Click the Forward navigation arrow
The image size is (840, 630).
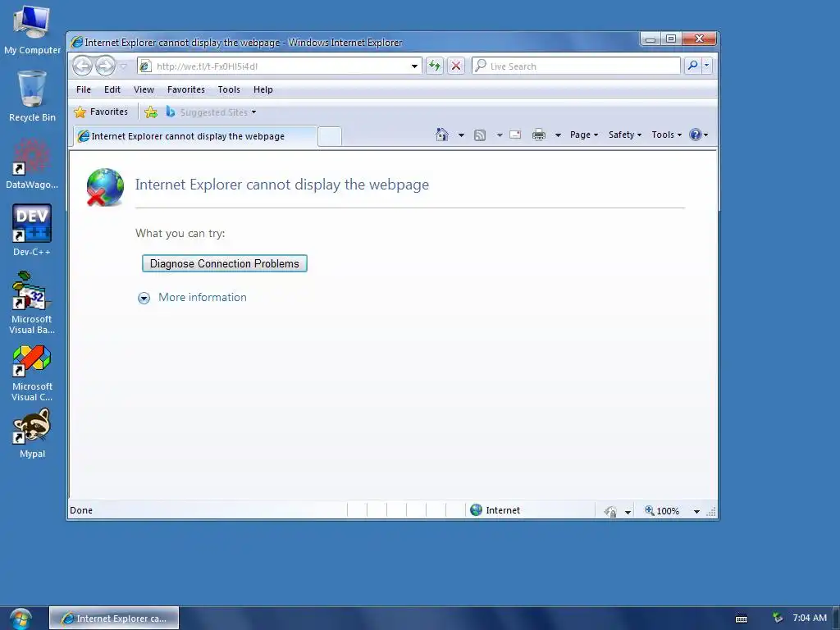pos(105,66)
